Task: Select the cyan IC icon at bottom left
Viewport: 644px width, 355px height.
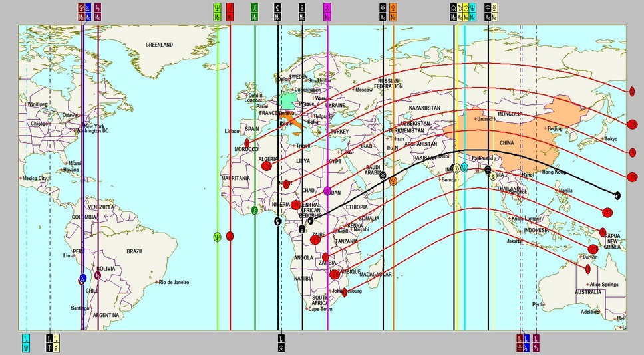Action: pyautogui.click(x=26, y=342)
